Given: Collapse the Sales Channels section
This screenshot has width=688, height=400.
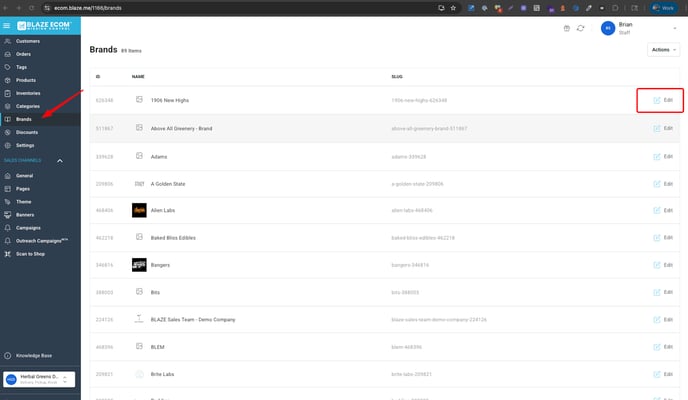Looking at the screenshot, I should pyautogui.click(x=59, y=161).
